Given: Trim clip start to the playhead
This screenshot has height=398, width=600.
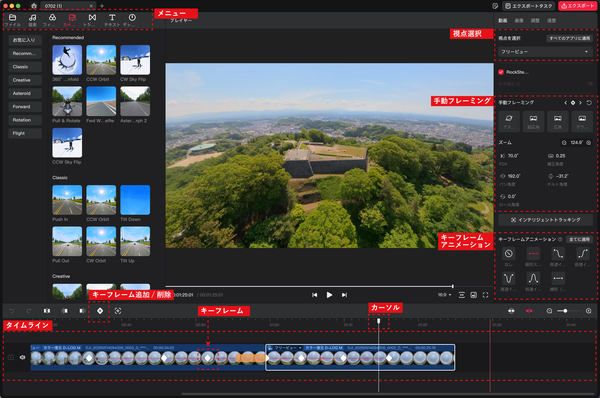Looking at the screenshot, I should (65, 311).
